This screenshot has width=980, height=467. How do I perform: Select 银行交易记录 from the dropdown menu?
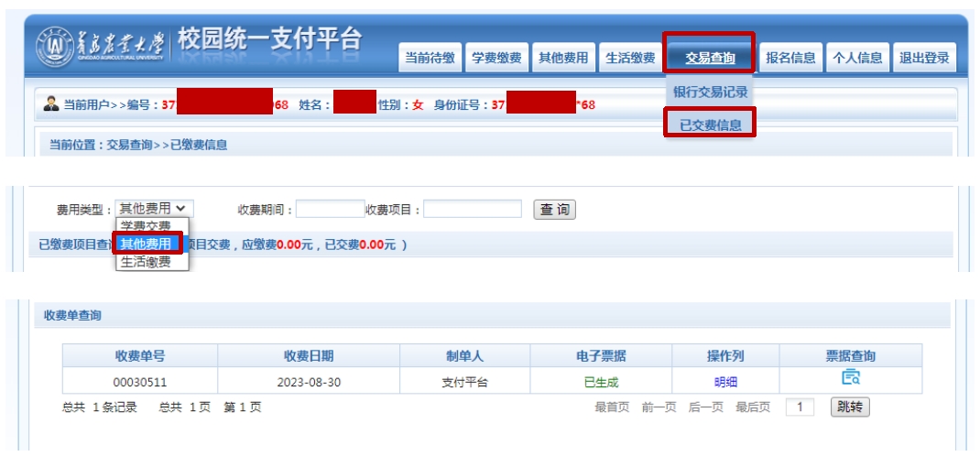coord(710,92)
